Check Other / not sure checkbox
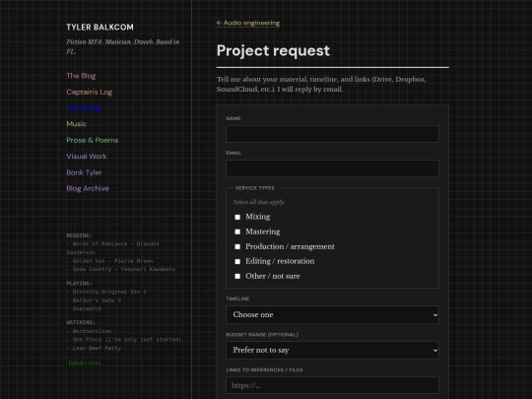Image resolution: width=532 pixels, height=399 pixels. pos(237,276)
